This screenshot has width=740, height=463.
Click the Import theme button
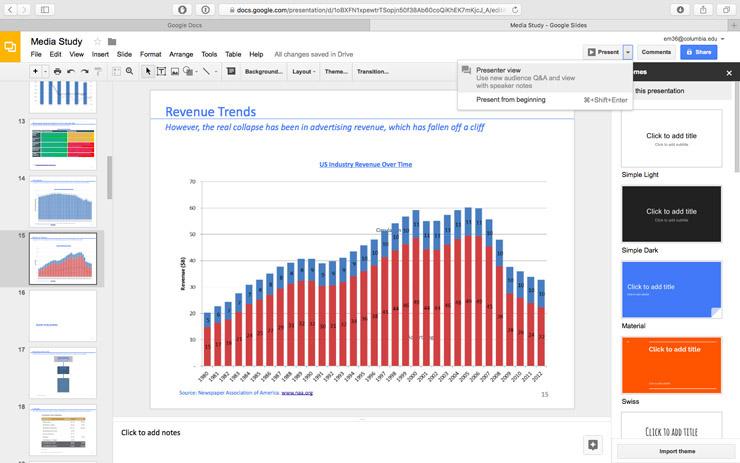tap(675, 451)
